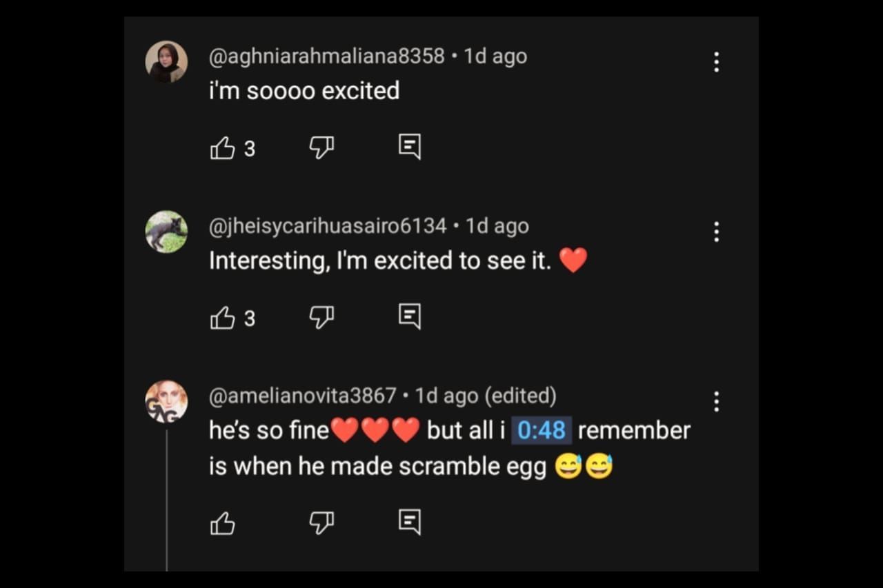883x588 pixels.
Task: Dislike the scramble egg comment
Action: tap(321, 523)
